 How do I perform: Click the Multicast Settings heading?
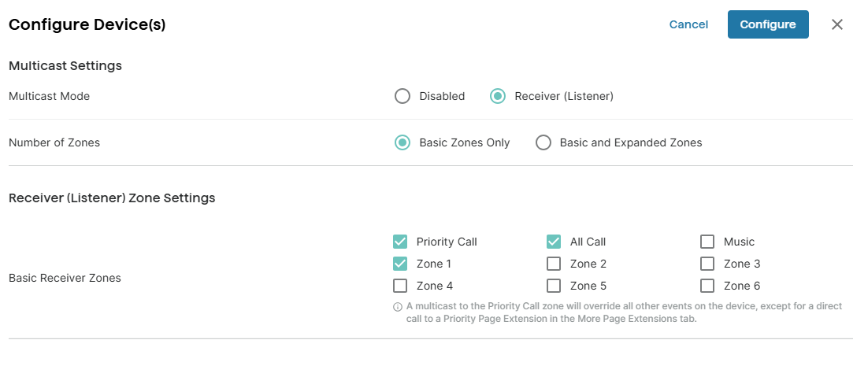[x=65, y=66]
